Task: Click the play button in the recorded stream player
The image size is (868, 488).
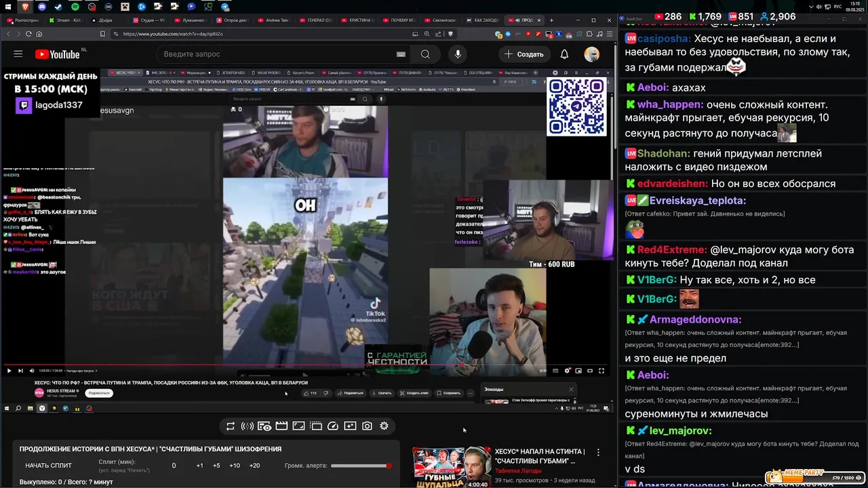Action: coord(9,371)
